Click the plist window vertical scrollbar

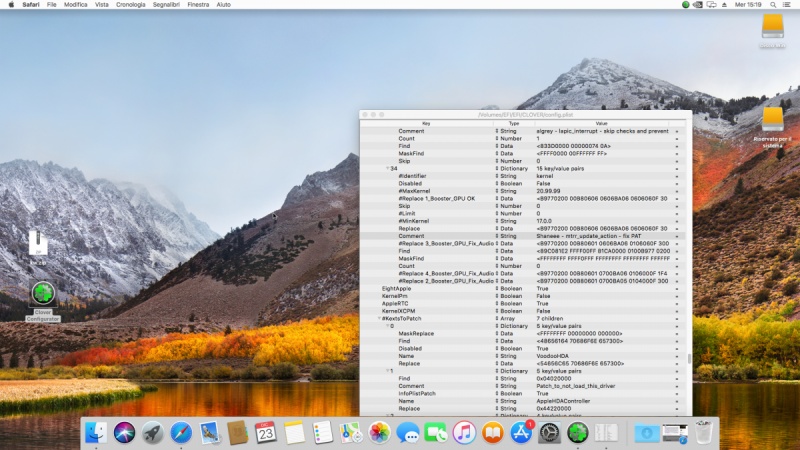[690, 360]
